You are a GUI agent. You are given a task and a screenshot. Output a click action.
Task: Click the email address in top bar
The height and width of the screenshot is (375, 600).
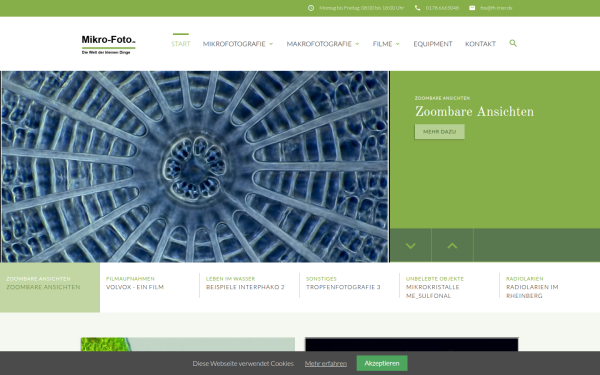[496, 8]
